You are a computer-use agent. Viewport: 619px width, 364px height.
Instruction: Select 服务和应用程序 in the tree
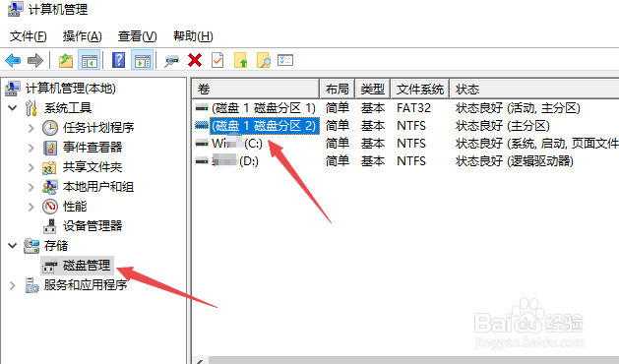click(86, 285)
